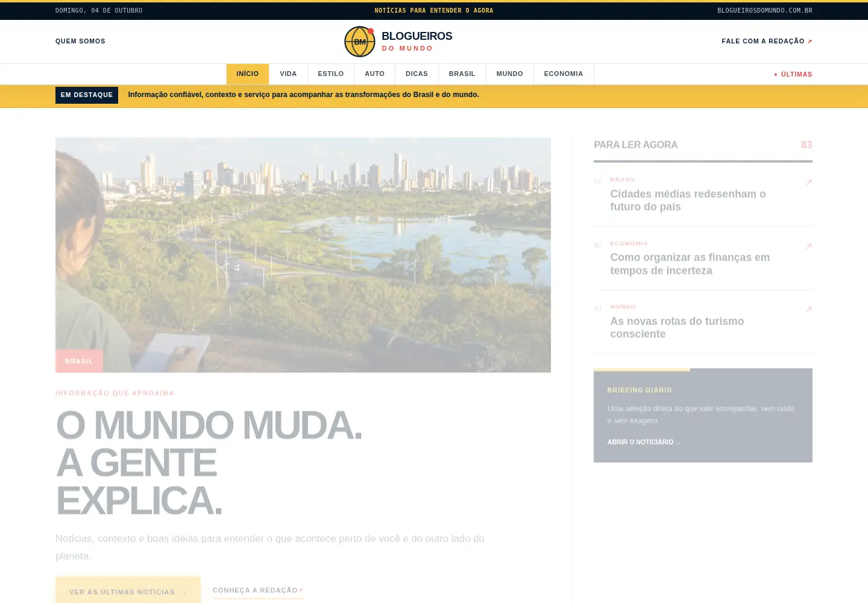Click the 'Blogueiros do Mundo' site title

click(417, 42)
